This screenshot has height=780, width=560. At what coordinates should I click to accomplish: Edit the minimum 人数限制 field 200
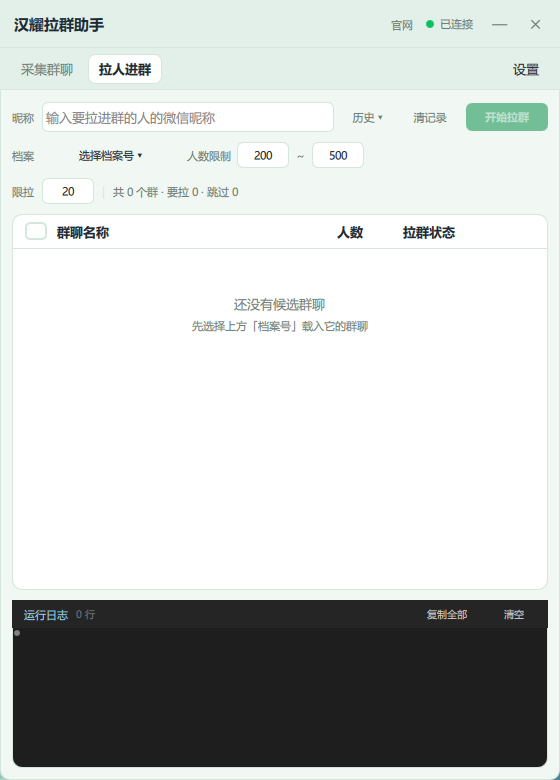pyautogui.click(x=263, y=155)
